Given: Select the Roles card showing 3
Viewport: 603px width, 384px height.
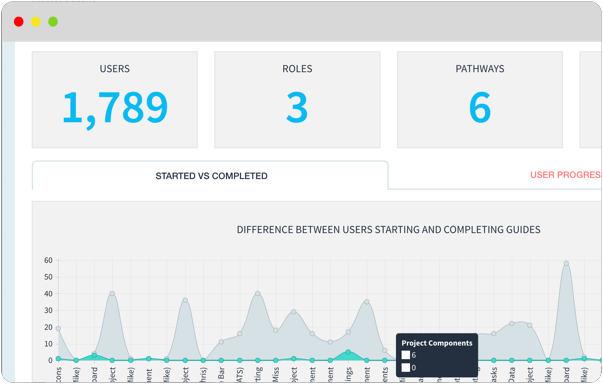Looking at the screenshot, I should tap(297, 100).
